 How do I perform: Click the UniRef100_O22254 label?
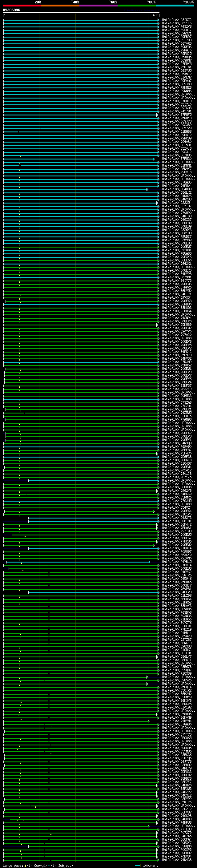(177, 203)
